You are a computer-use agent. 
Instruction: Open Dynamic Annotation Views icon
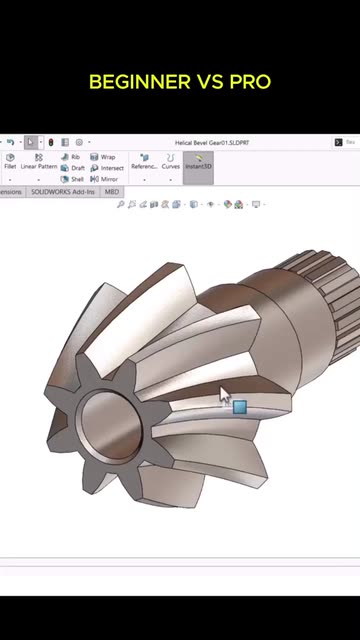tap(165, 204)
